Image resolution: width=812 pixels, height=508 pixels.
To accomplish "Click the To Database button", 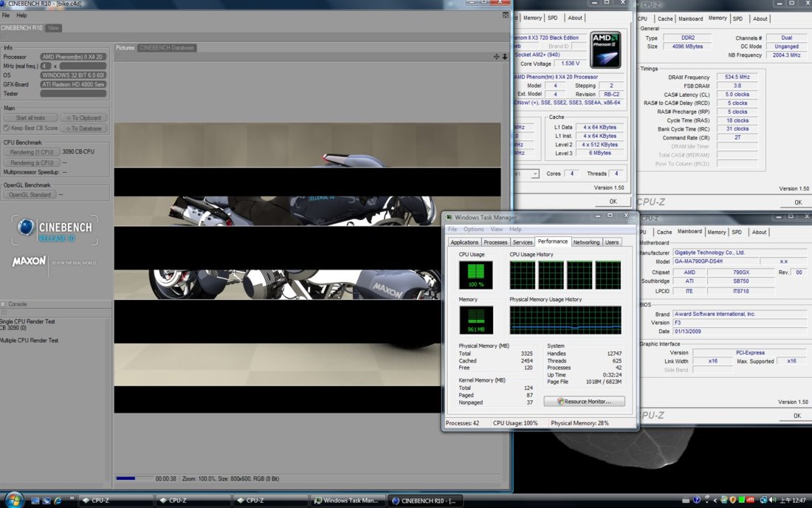I will pyautogui.click(x=84, y=128).
